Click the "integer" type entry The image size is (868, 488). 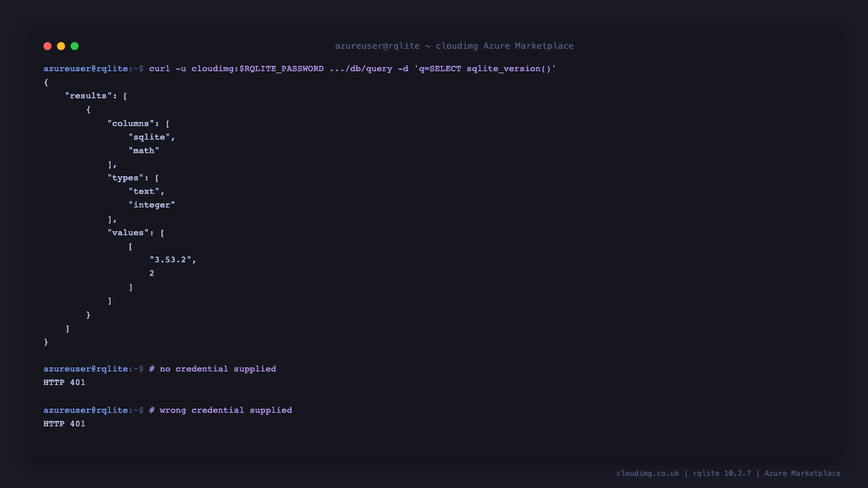click(152, 205)
